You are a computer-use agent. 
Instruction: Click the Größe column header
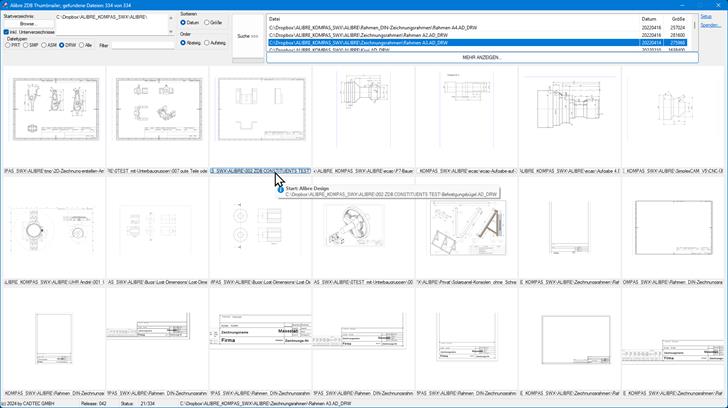click(x=678, y=19)
